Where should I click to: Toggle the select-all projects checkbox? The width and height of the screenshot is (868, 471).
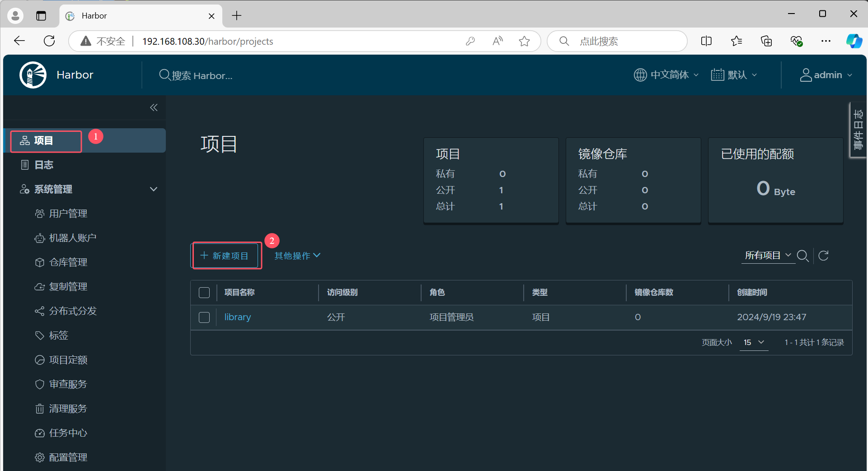pos(204,293)
